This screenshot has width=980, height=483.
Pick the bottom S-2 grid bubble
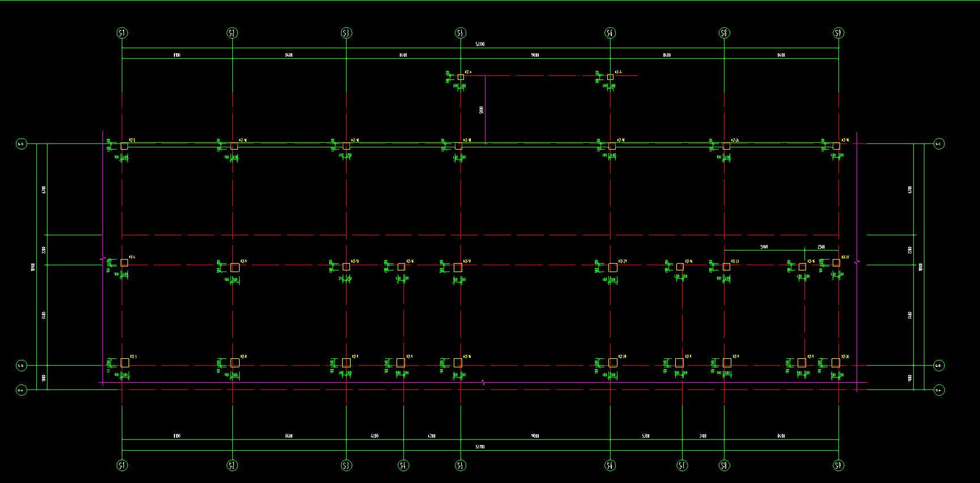coord(232,465)
